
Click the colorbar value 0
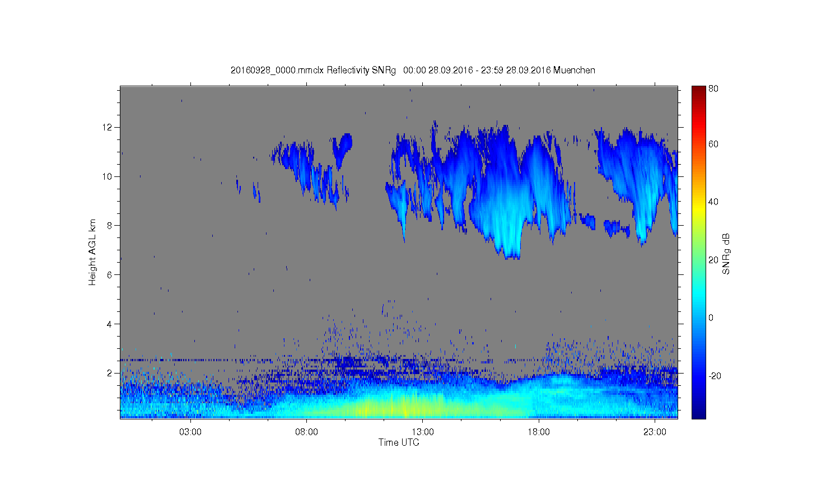[x=711, y=318]
